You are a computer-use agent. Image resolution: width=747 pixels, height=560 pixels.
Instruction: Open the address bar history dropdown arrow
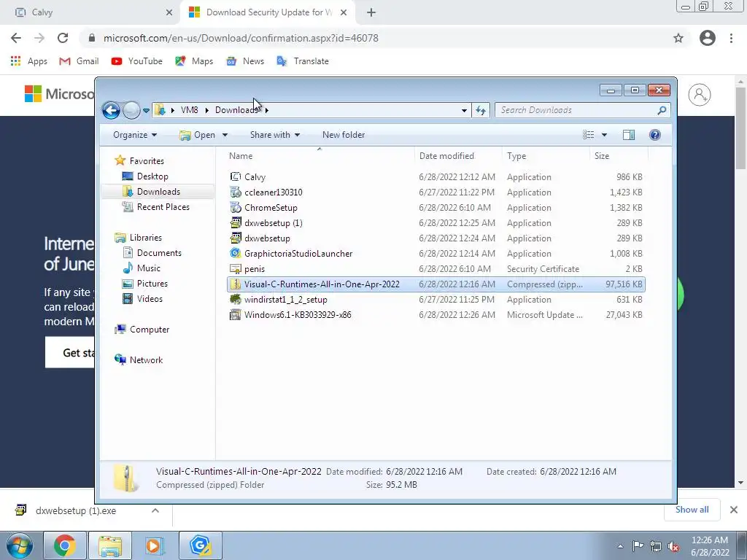(x=464, y=111)
